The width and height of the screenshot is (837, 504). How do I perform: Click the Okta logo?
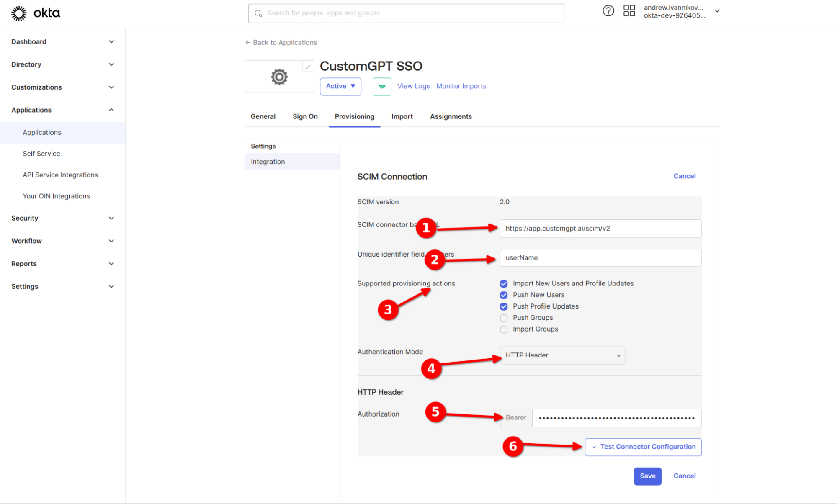pyautogui.click(x=36, y=13)
